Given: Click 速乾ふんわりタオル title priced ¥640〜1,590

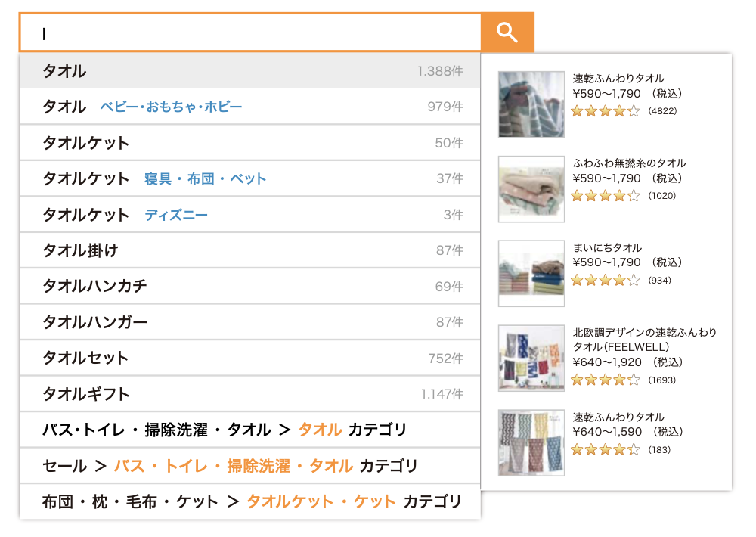Looking at the screenshot, I should click(x=618, y=417).
